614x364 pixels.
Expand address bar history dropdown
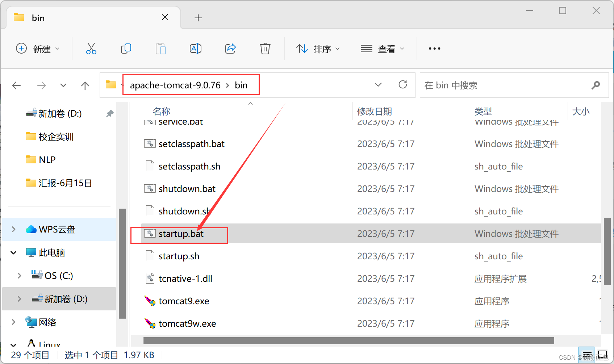pyautogui.click(x=378, y=85)
